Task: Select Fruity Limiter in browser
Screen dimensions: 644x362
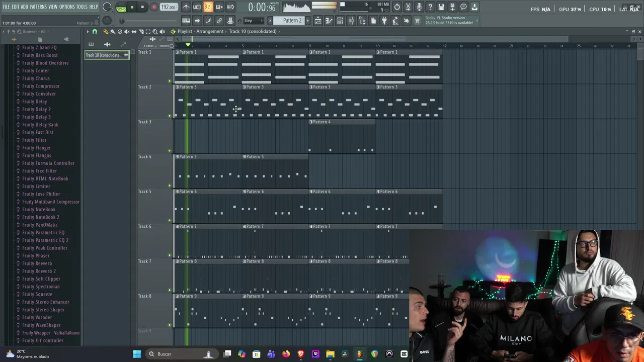Action: coord(36,186)
